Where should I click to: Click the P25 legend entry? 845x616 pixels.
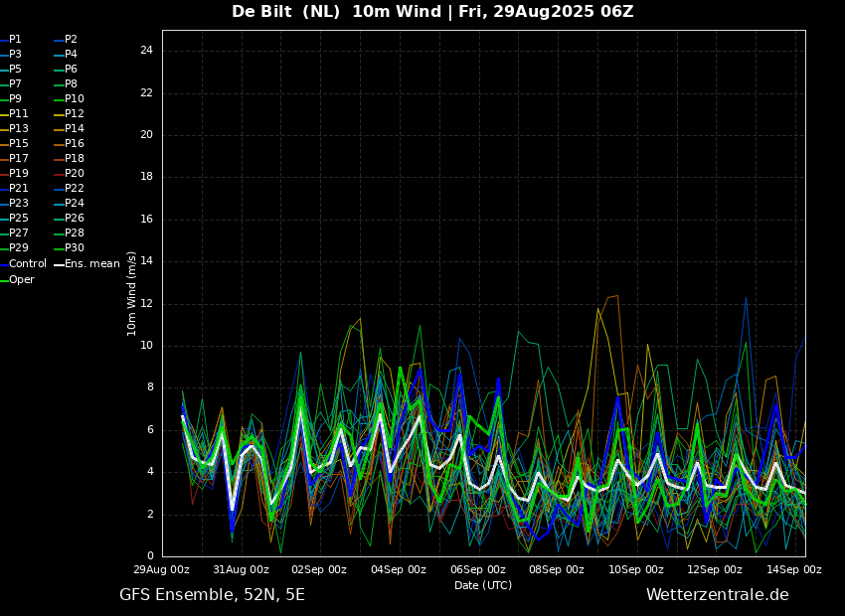[14, 218]
